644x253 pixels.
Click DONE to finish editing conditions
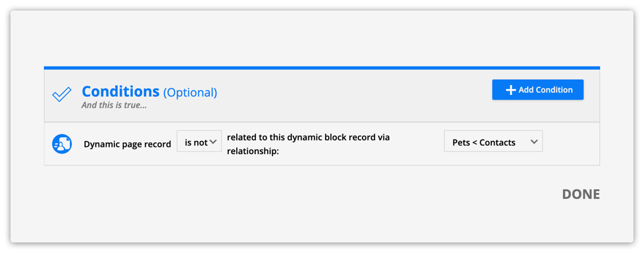(581, 194)
